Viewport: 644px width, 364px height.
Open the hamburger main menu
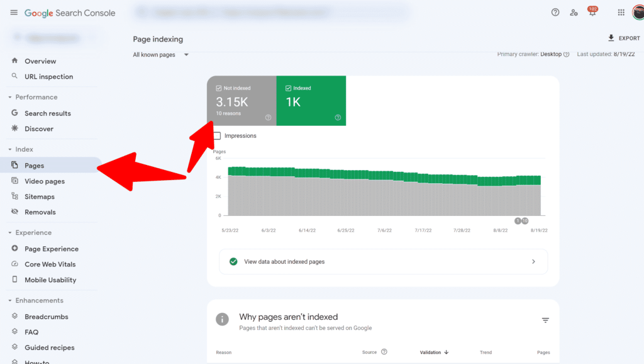14,13
